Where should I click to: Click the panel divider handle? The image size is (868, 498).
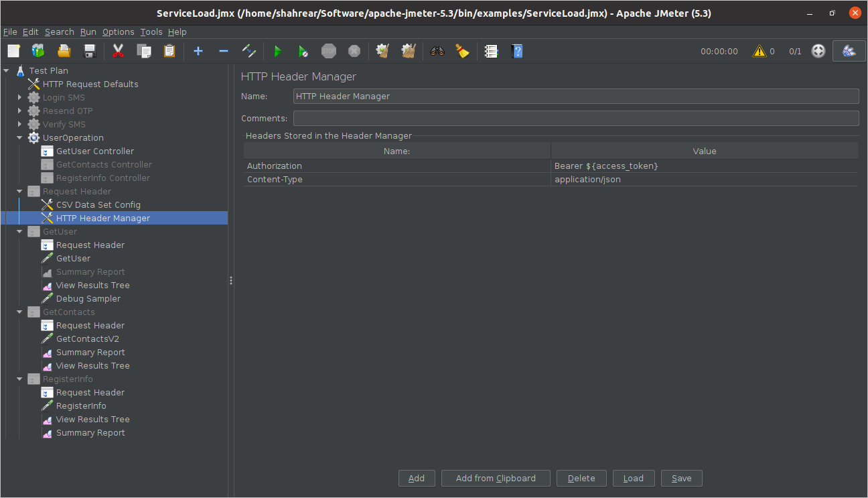coord(231,280)
